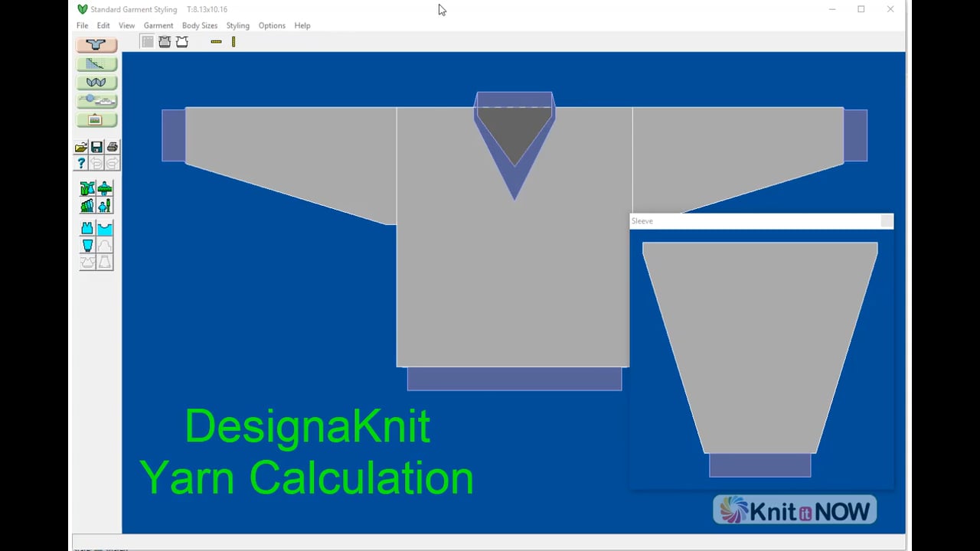Open the Styling menu
This screenshot has width=980, height=551.
pos(237,25)
